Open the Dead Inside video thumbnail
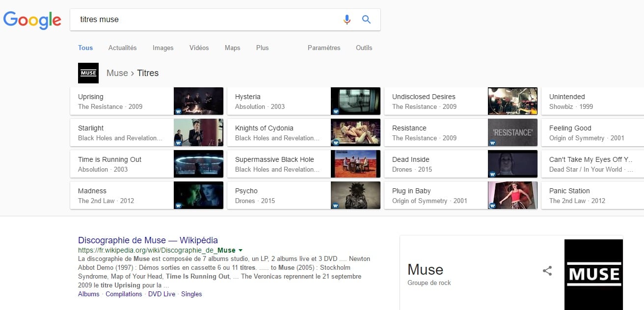The width and height of the screenshot is (644, 310). (x=512, y=164)
